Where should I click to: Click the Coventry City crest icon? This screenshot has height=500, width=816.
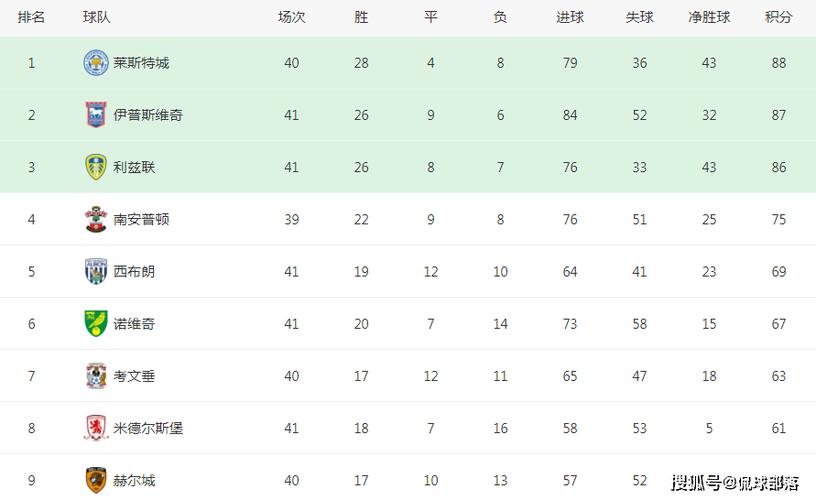pos(96,376)
